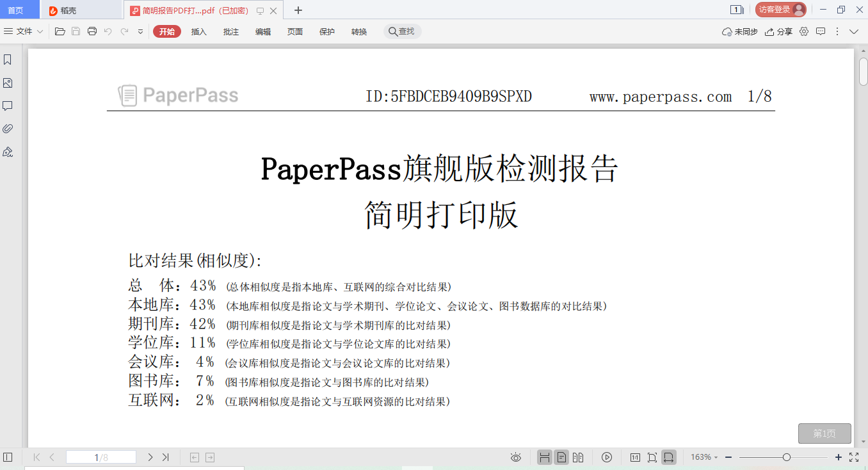Viewport: 868px width, 470px height.
Task: Open the bookmark panel in left sidebar
Action: coord(8,60)
